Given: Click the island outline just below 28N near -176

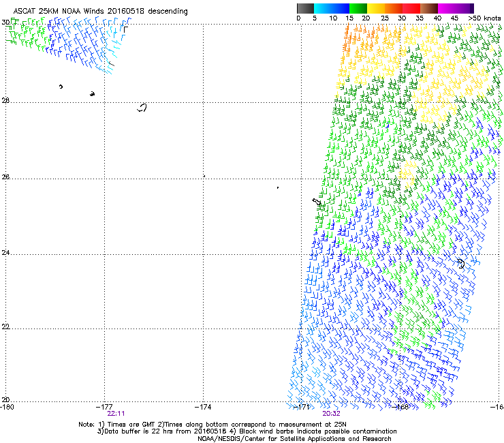Looking at the screenshot, I should pyautogui.click(x=142, y=108).
